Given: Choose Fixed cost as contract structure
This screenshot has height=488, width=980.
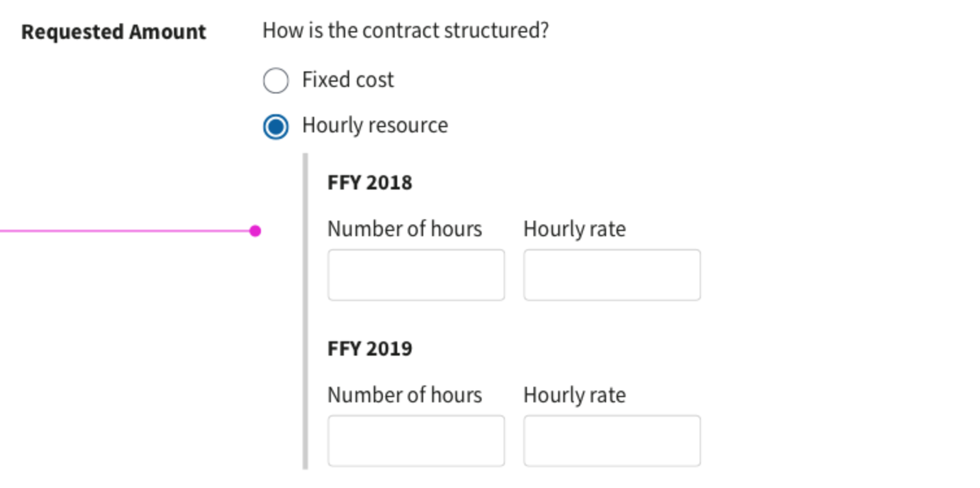Looking at the screenshot, I should 275,80.
